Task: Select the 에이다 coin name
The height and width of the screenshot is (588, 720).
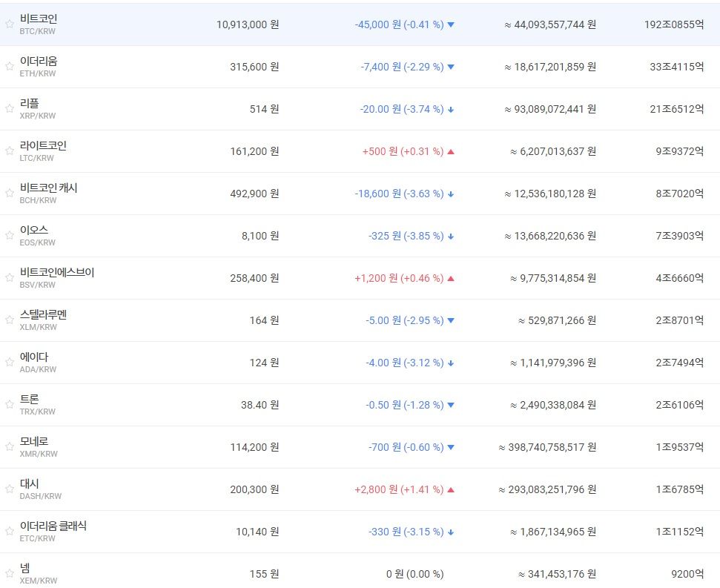Action: [x=34, y=357]
